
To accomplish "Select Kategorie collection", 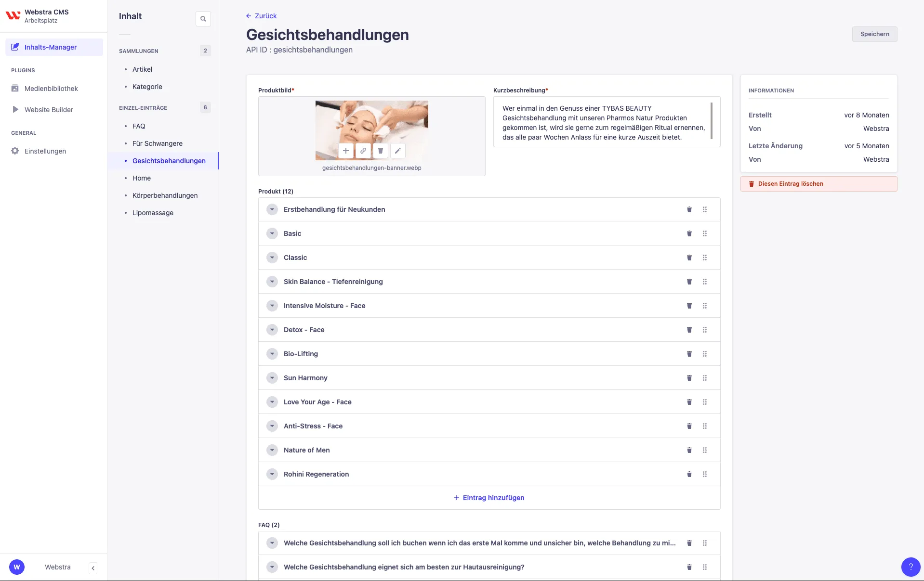I will [147, 87].
